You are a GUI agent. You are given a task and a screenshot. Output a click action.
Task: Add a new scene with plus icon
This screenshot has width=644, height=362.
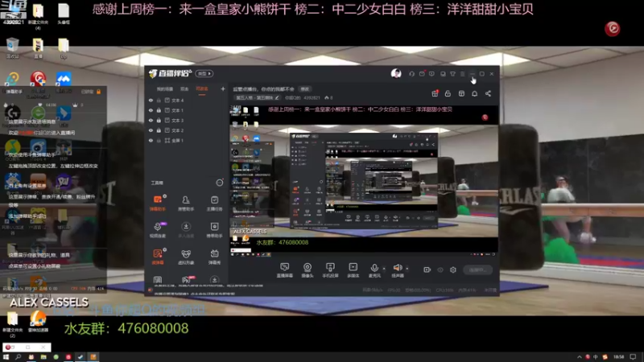223,88
